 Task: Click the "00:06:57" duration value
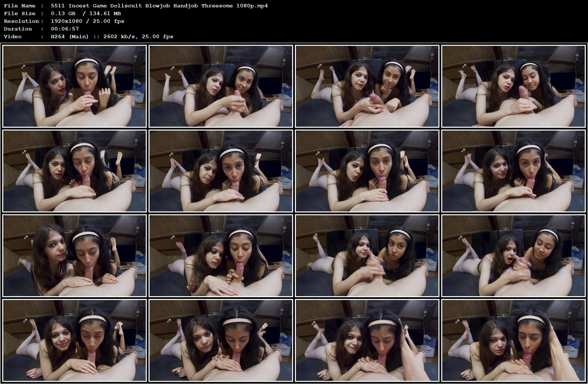coord(65,29)
